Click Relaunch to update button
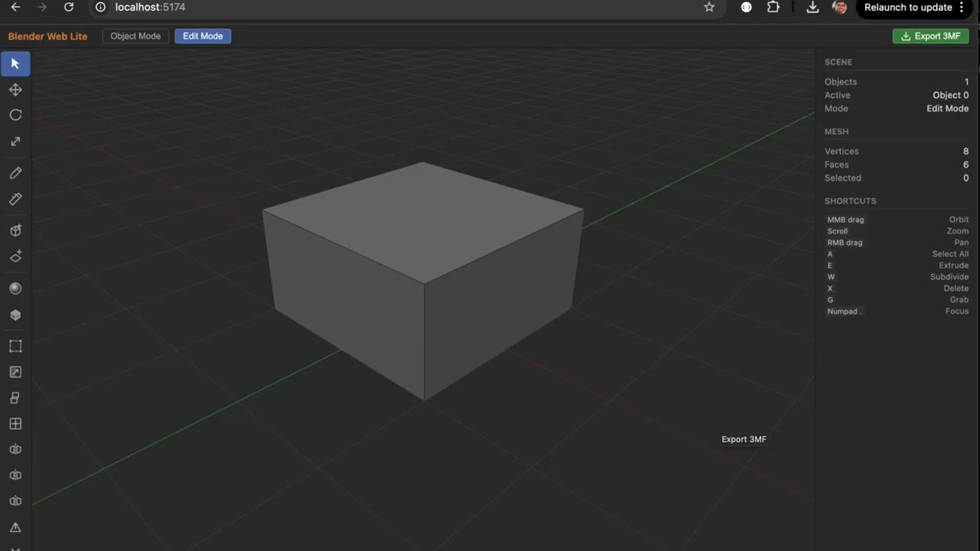 coord(908,7)
